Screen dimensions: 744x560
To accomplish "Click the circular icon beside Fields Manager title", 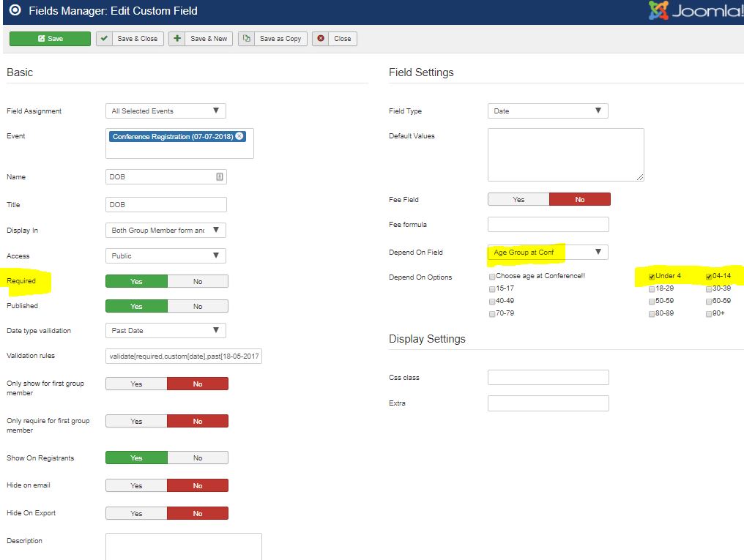I will [15, 11].
